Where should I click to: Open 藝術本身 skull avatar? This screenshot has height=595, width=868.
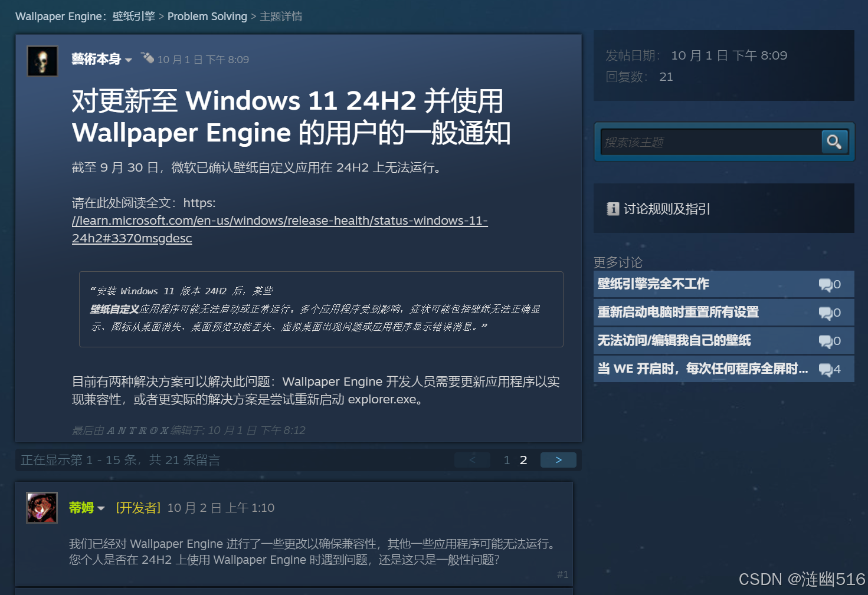[x=42, y=61]
